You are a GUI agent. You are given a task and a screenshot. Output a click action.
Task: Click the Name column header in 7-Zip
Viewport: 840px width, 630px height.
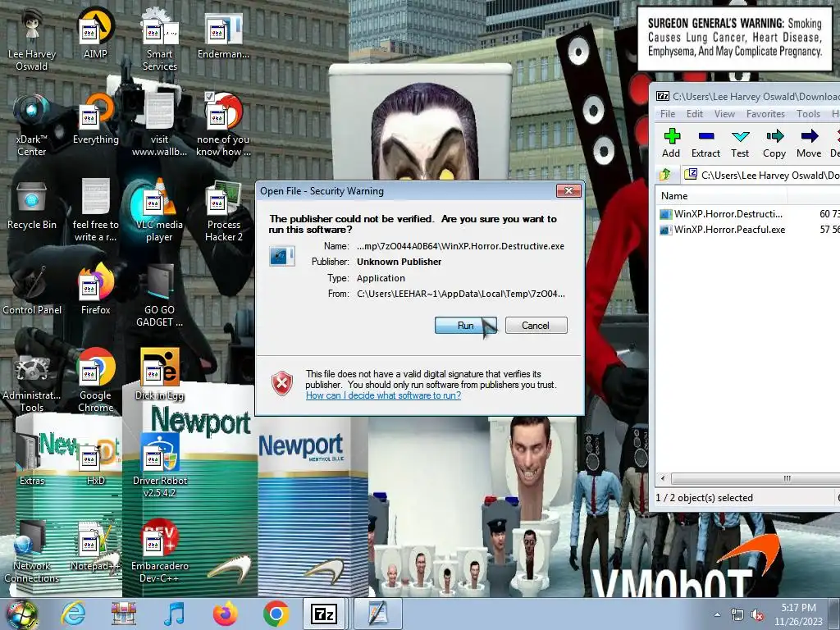723,196
